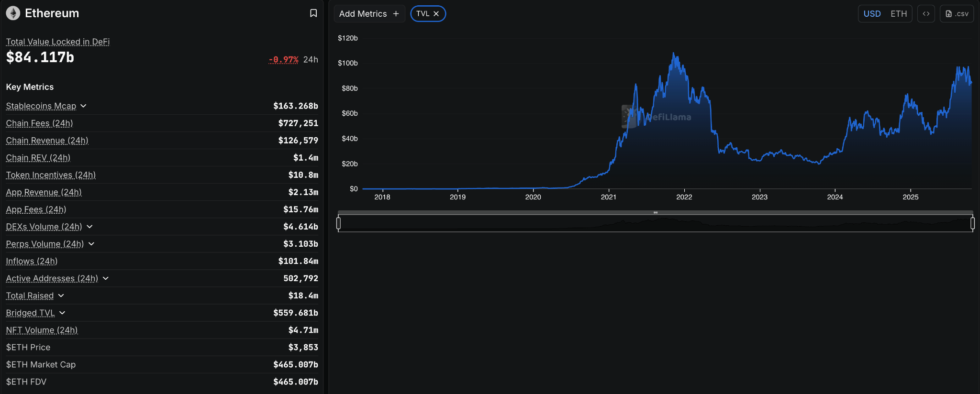
Task: Click the $ETH Price row label
Action: pos(28,347)
